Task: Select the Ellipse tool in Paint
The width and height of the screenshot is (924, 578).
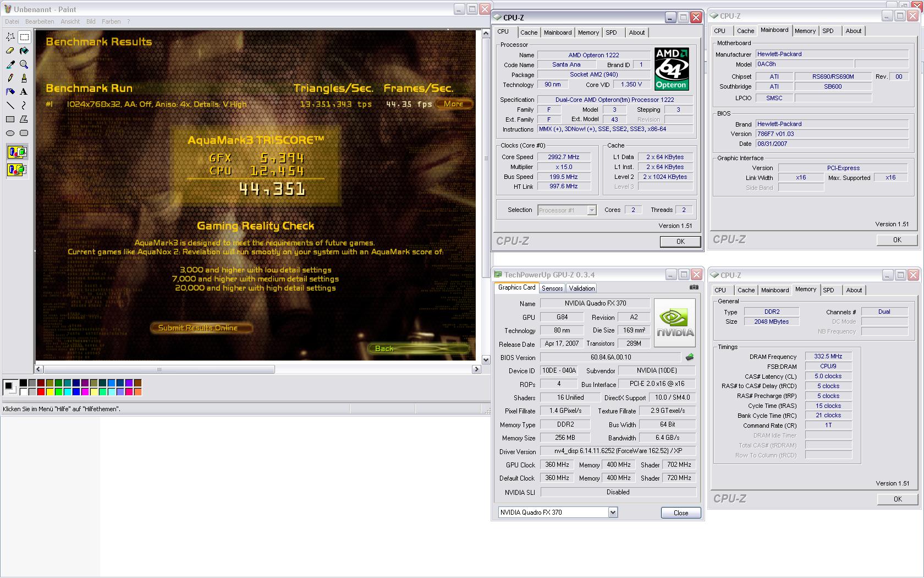Action: click(10, 133)
